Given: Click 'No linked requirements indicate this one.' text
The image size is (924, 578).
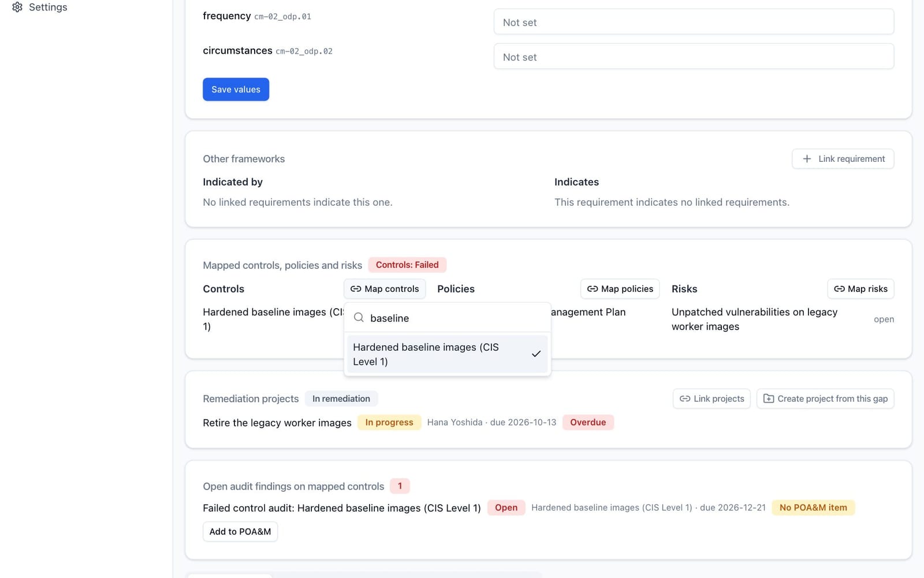Looking at the screenshot, I should 297,202.
